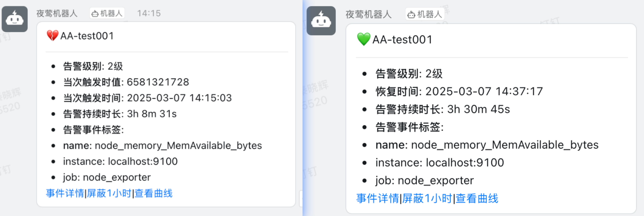Open 事件详情 in the triggered alert card
Image resolution: width=644 pixels, height=216 pixels.
pyautogui.click(x=65, y=193)
